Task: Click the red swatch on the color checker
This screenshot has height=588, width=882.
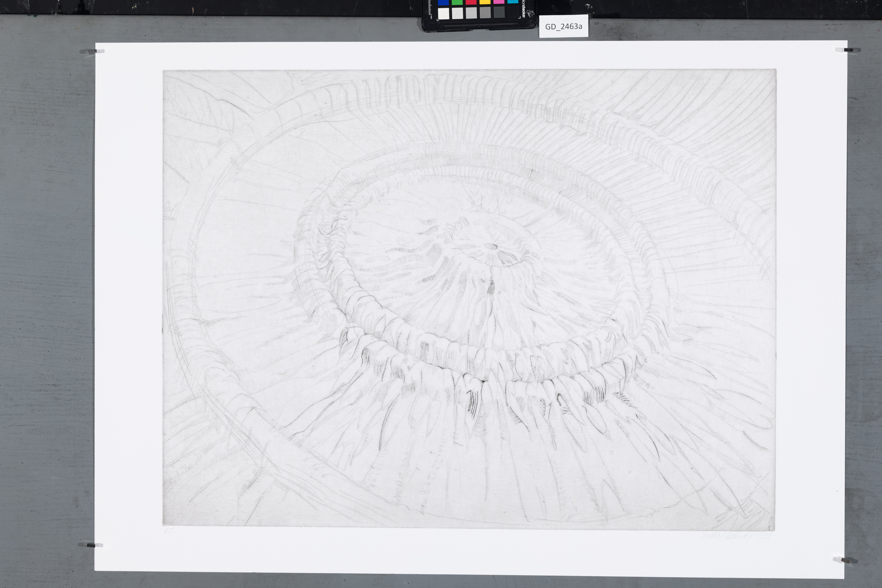Action: 471,2
